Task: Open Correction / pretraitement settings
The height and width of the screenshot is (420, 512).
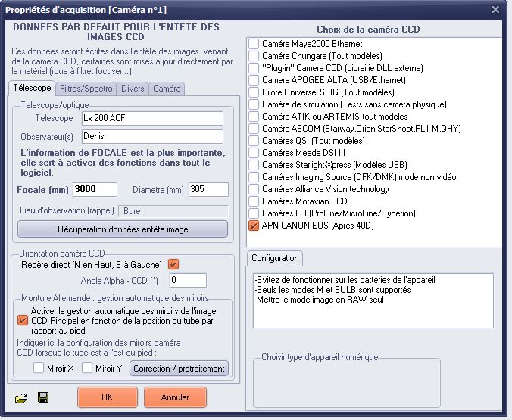Action: tap(179, 369)
